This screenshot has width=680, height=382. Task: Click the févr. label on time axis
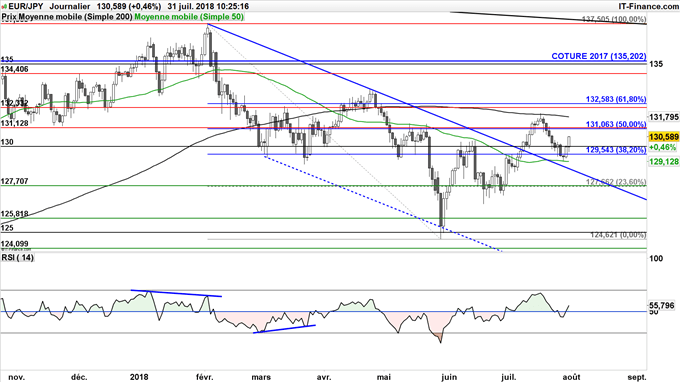pyautogui.click(x=205, y=377)
